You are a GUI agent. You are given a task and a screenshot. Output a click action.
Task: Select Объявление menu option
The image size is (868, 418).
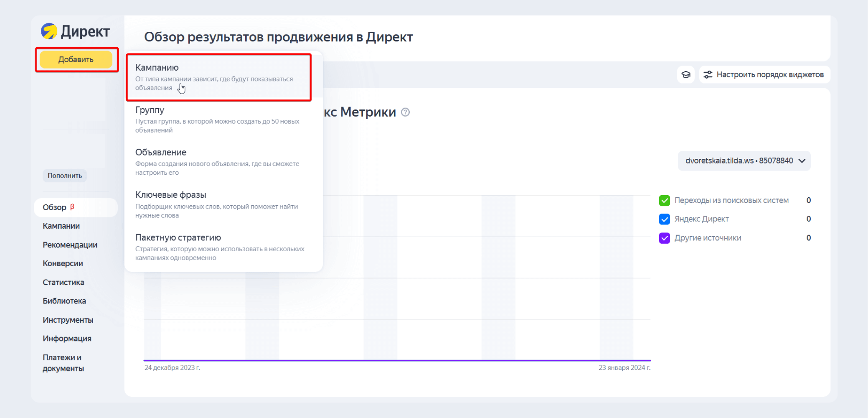223,162
